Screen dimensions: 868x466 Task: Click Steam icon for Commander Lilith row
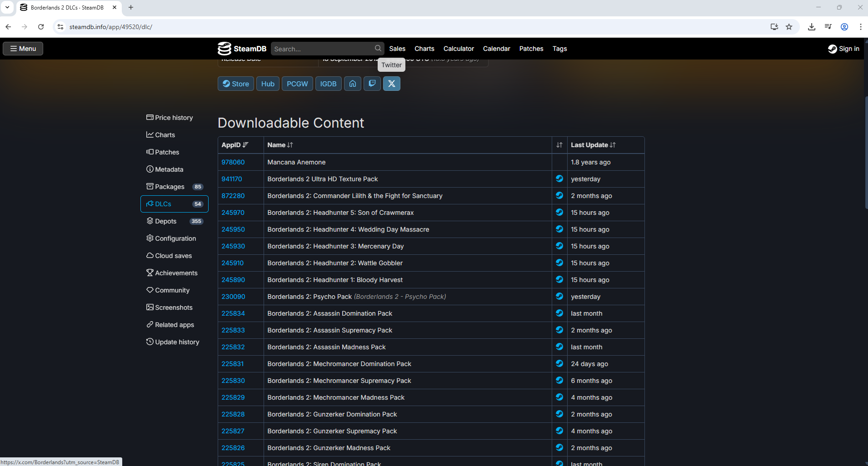pos(559,196)
